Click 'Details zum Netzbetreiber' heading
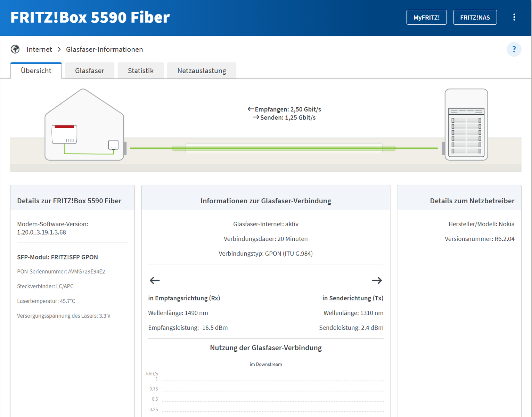Viewport: 532px width, 417px height. tap(472, 201)
